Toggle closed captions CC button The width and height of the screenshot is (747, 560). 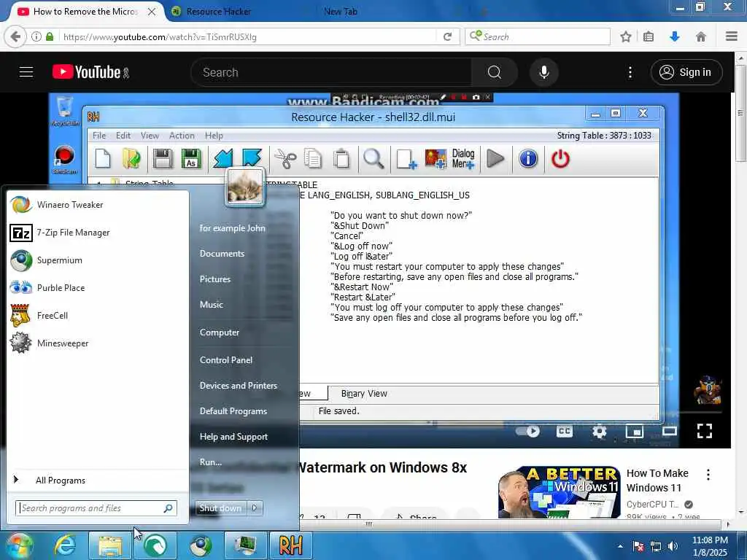coord(564,432)
